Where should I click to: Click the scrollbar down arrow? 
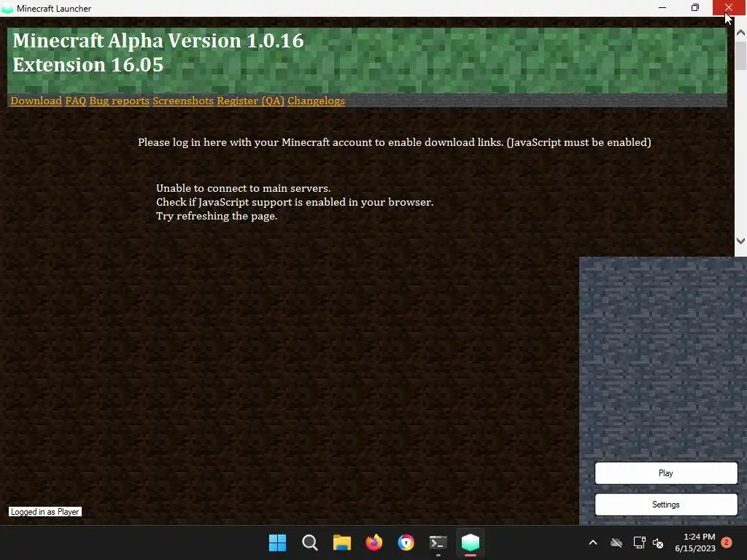(740, 241)
